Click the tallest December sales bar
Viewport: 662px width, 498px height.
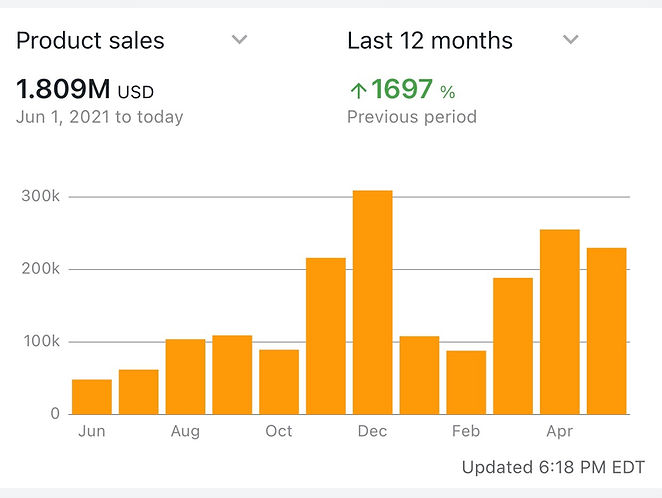click(372, 302)
